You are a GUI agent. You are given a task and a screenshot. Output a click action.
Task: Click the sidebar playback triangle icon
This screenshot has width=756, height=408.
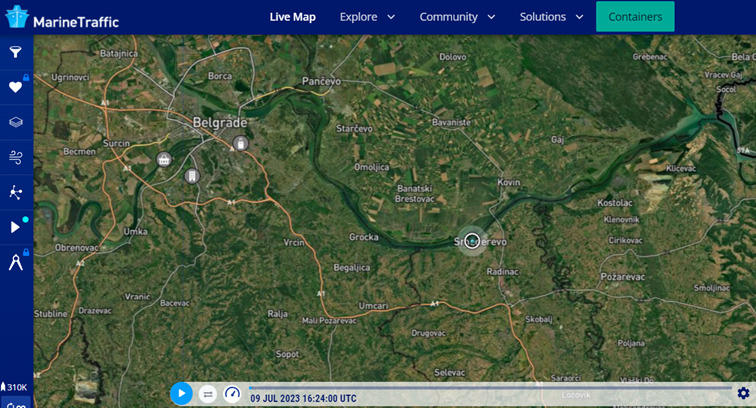pos(15,227)
